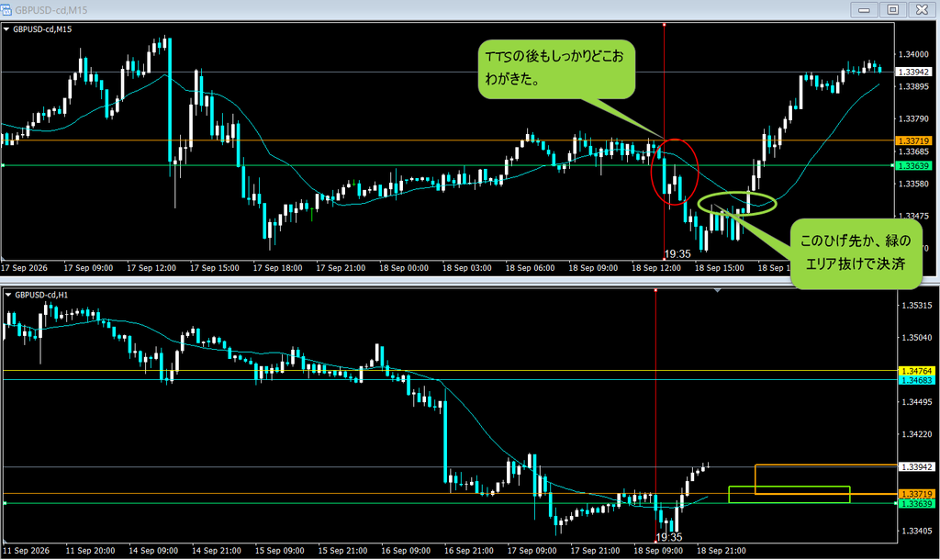Select the lime green rectangle on H1 chart

(x=789, y=494)
